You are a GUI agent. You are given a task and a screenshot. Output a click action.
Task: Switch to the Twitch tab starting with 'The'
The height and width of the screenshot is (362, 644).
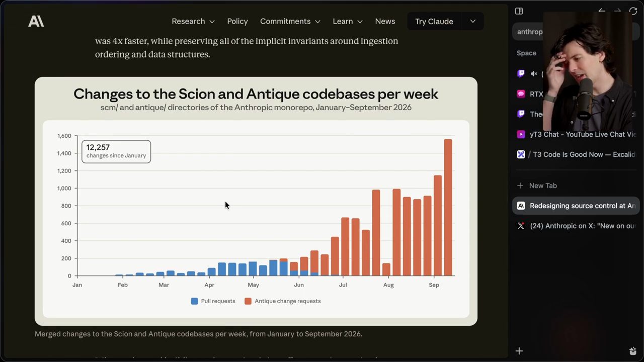coord(576,114)
